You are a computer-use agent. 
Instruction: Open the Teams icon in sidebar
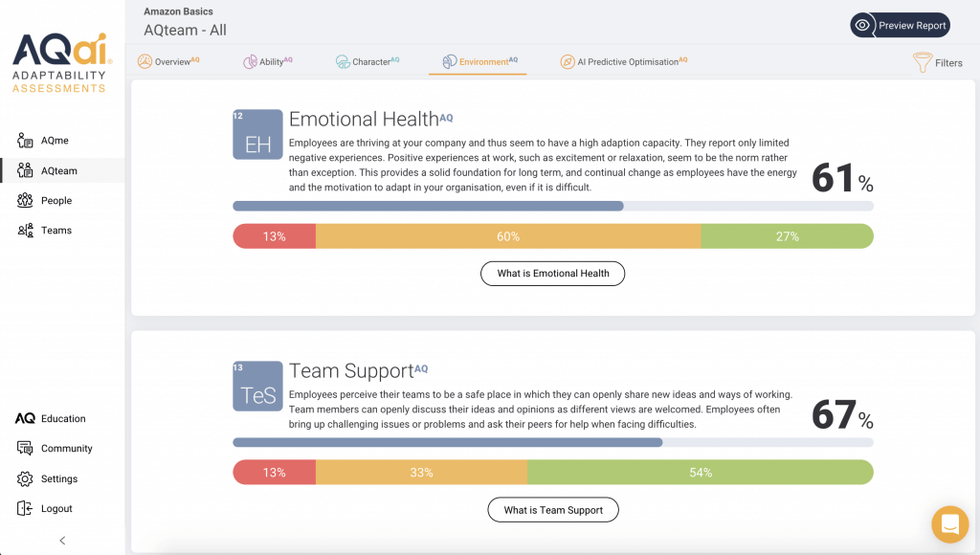(x=25, y=231)
